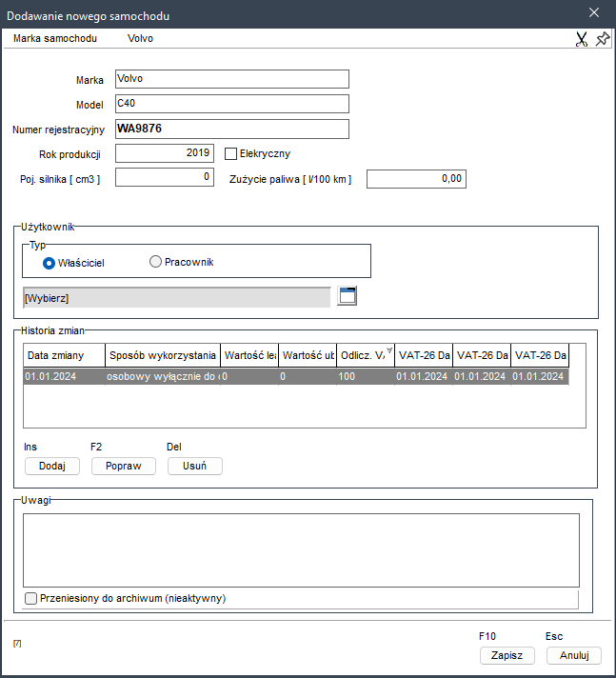
Task: Click the Poj. silnika field
Action: 165,177
